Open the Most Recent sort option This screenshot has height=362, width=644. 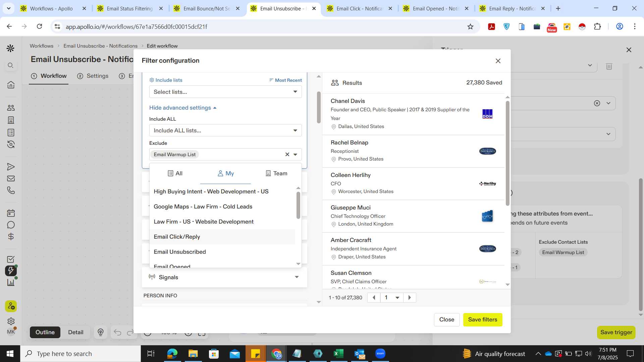[x=285, y=80]
